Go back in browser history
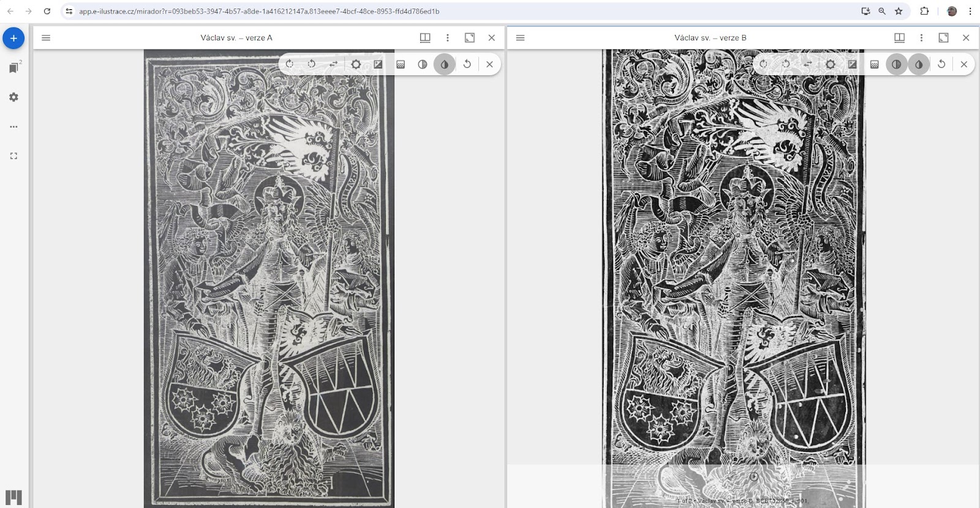 point(10,11)
